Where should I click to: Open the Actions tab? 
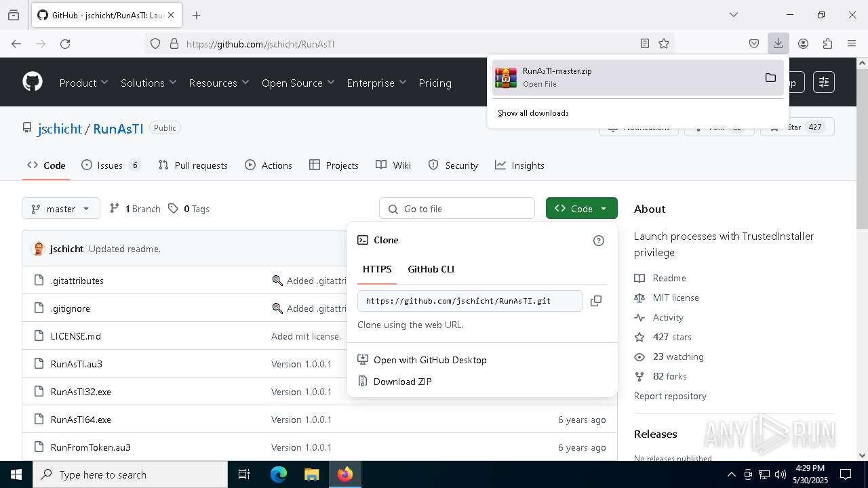point(269,165)
